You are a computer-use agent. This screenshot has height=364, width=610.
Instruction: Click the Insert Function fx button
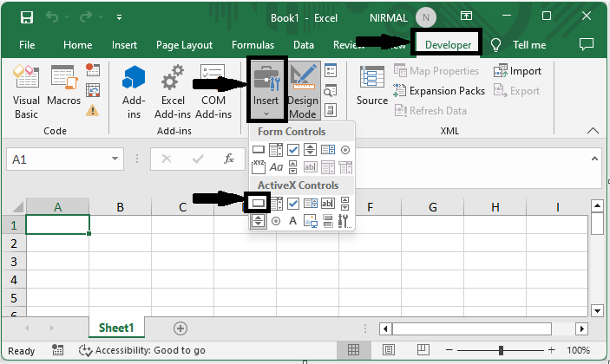(x=229, y=159)
